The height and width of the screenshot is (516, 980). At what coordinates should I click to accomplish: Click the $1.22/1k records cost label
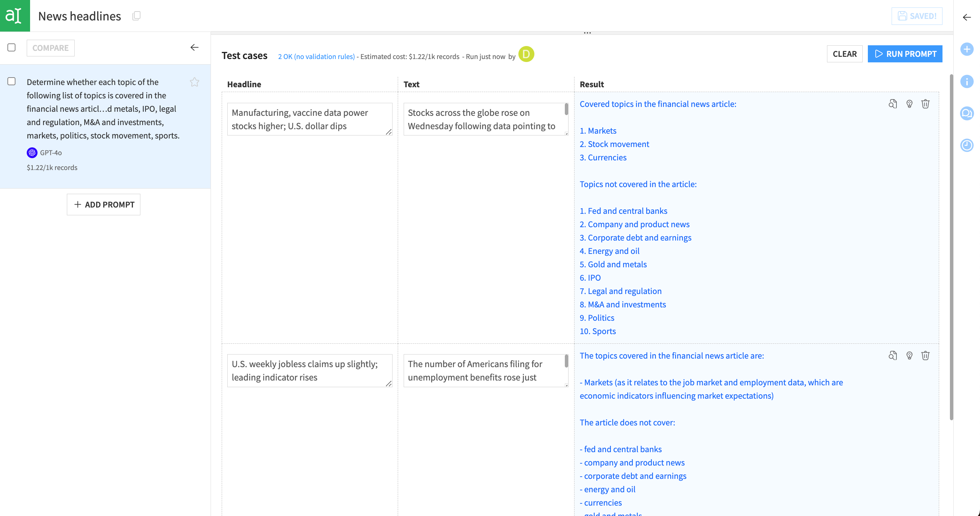pyautogui.click(x=52, y=168)
